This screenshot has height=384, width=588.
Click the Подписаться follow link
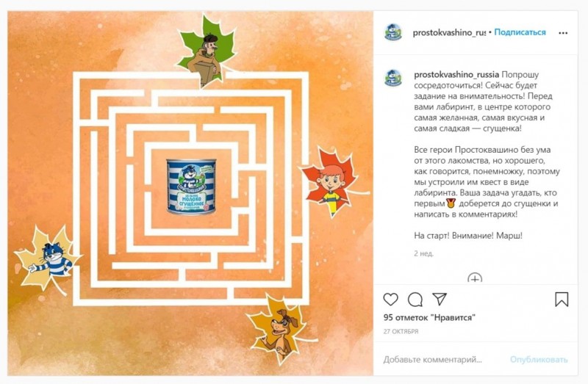[x=520, y=32]
